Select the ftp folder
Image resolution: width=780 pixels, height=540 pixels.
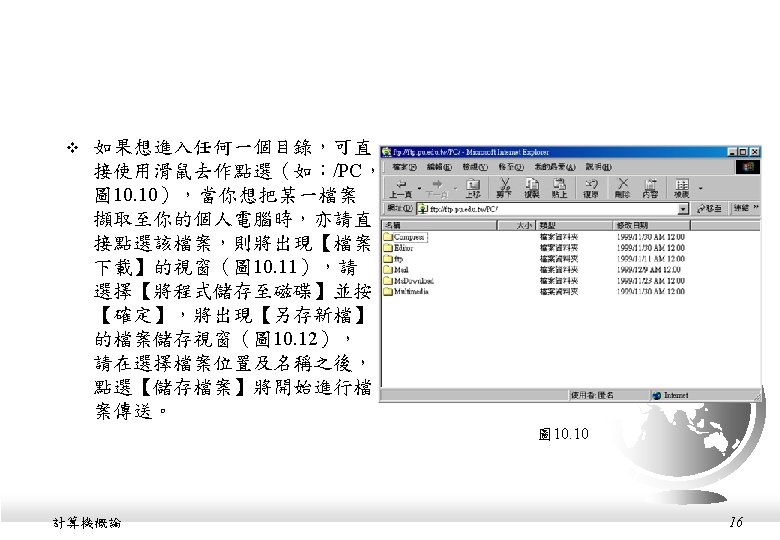click(393, 259)
